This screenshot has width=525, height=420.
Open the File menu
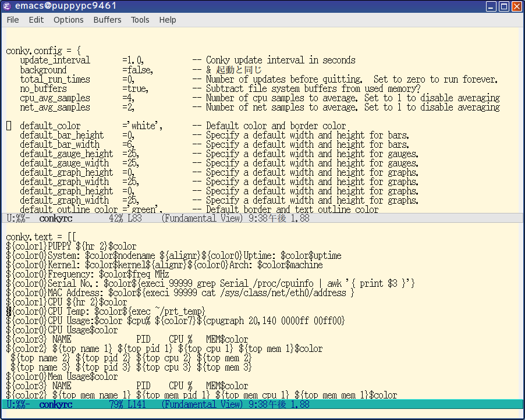13,20
